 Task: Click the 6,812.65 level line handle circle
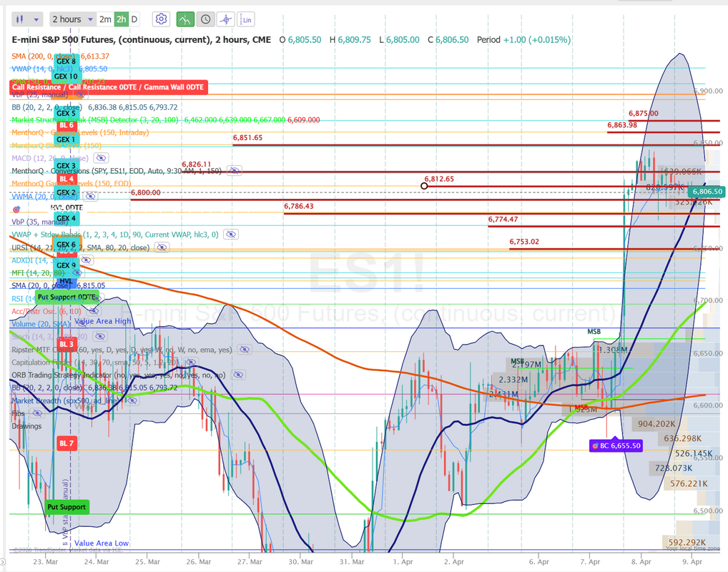424,186
